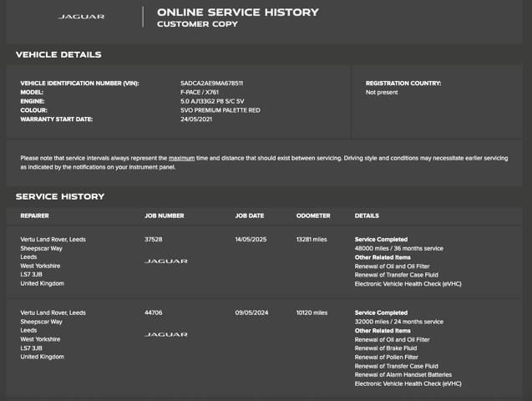
Task: Click the job date 14/05/2025
Action: tap(251, 240)
